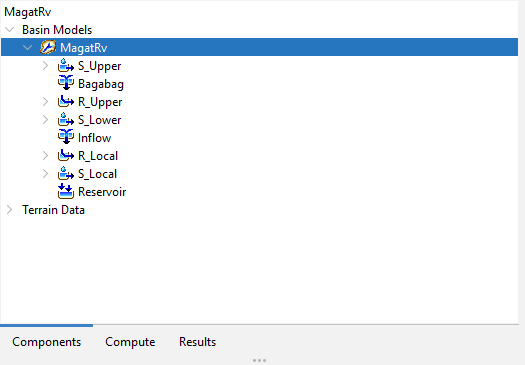Click the Reservoir element icon
This screenshot has height=365, width=525.
coord(66,191)
